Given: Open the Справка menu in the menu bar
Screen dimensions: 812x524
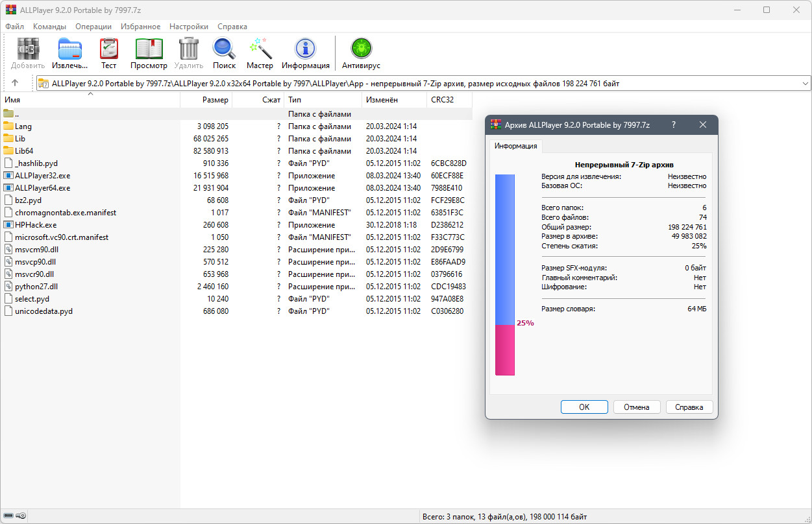Looking at the screenshot, I should [x=232, y=27].
